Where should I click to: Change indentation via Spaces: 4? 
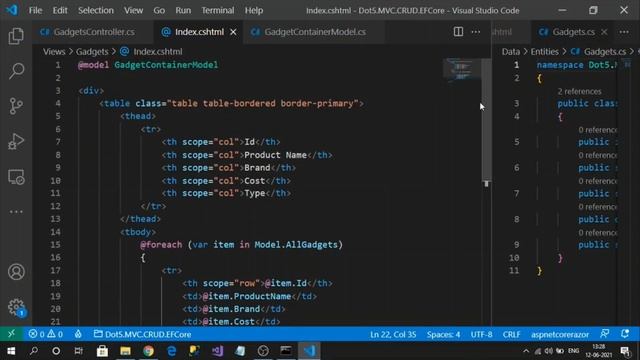pyautogui.click(x=443, y=334)
